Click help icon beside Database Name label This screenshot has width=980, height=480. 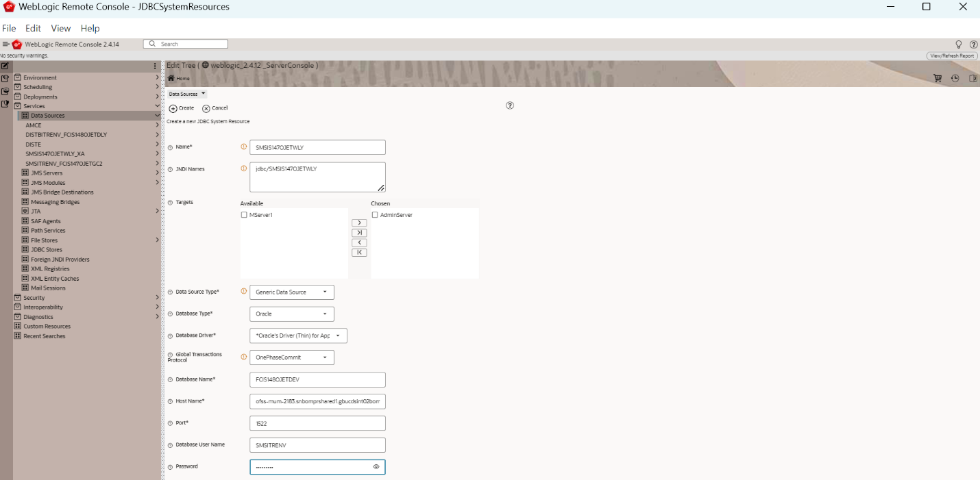click(171, 379)
